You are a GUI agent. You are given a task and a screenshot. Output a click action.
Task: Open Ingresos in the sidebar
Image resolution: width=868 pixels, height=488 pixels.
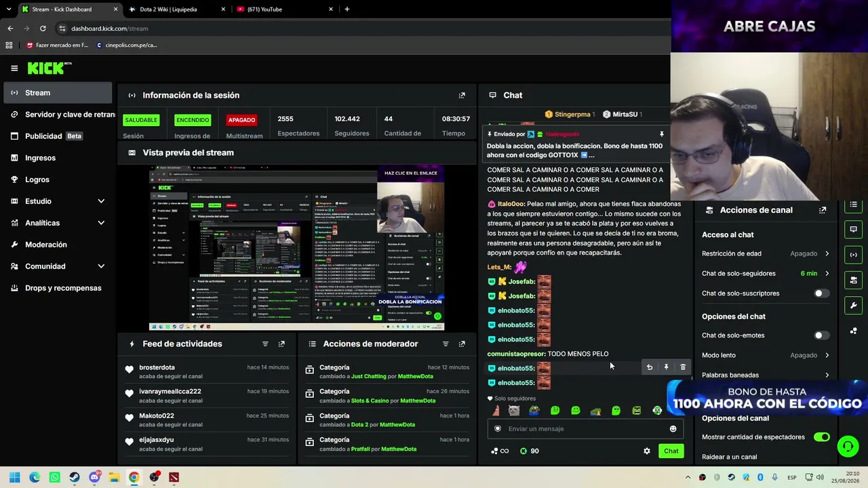(58, 158)
